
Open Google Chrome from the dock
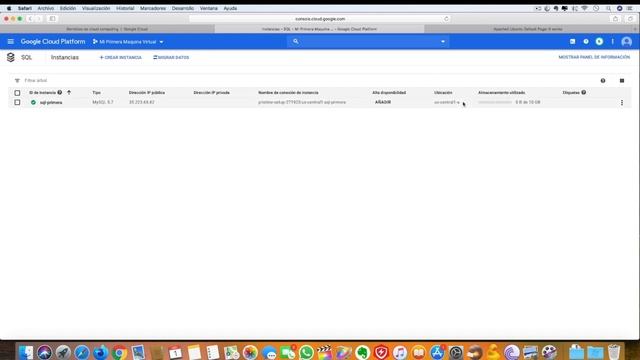119,352
